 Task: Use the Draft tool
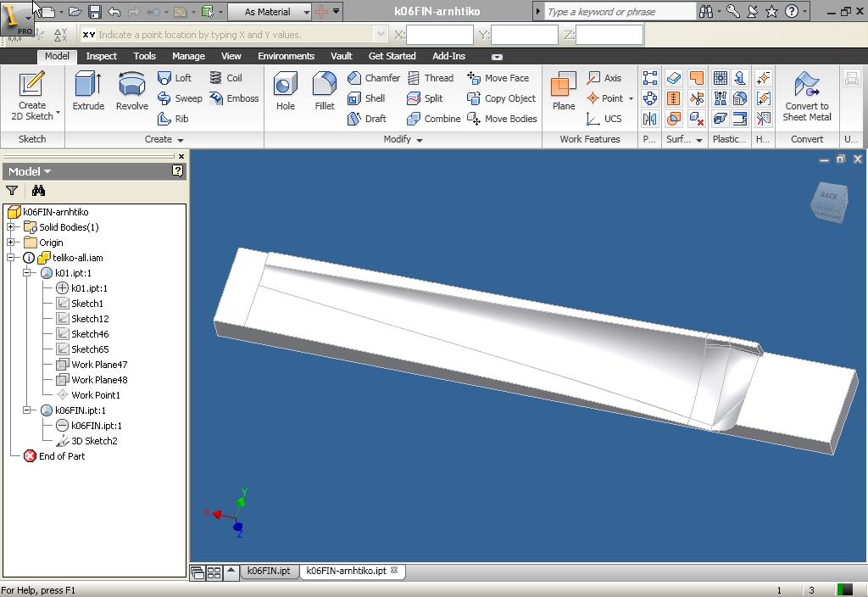pyautogui.click(x=366, y=119)
